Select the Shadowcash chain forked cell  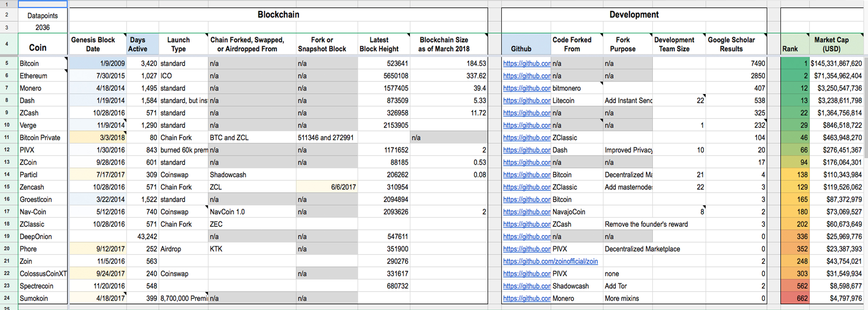(252, 175)
